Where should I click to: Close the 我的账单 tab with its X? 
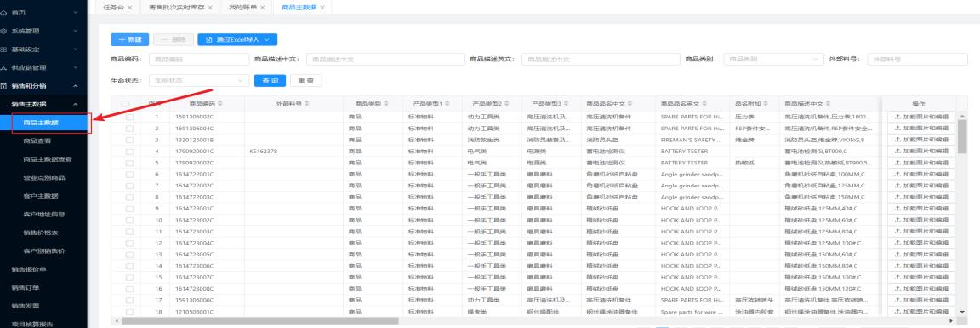(x=263, y=8)
